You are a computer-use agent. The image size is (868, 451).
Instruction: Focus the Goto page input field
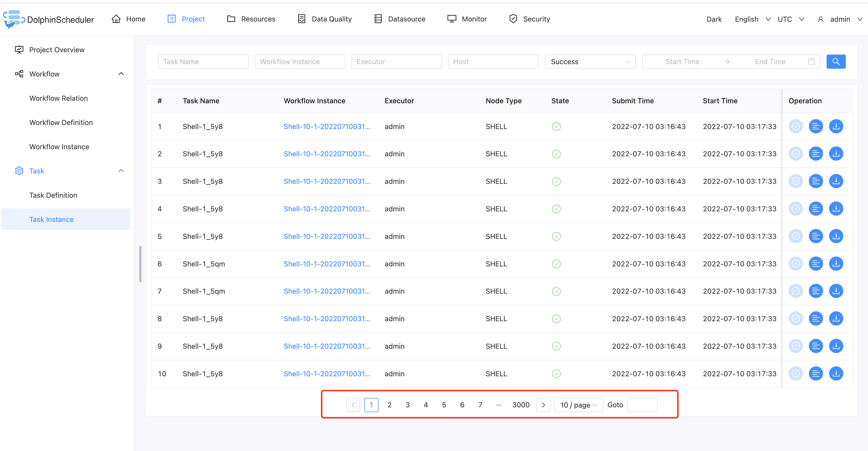pyautogui.click(x=642, y=405)
